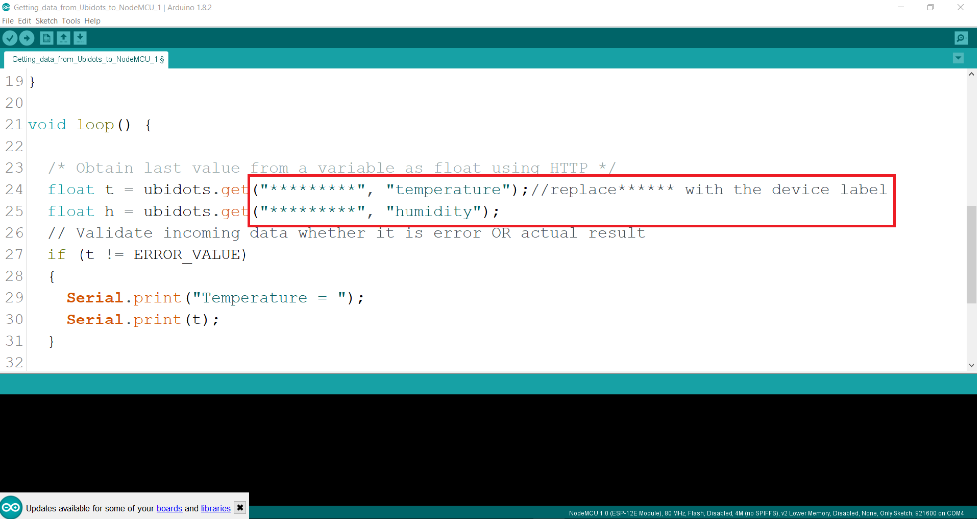Open the Tools menu
Screen dimensions: 980x519
point(71,21)
